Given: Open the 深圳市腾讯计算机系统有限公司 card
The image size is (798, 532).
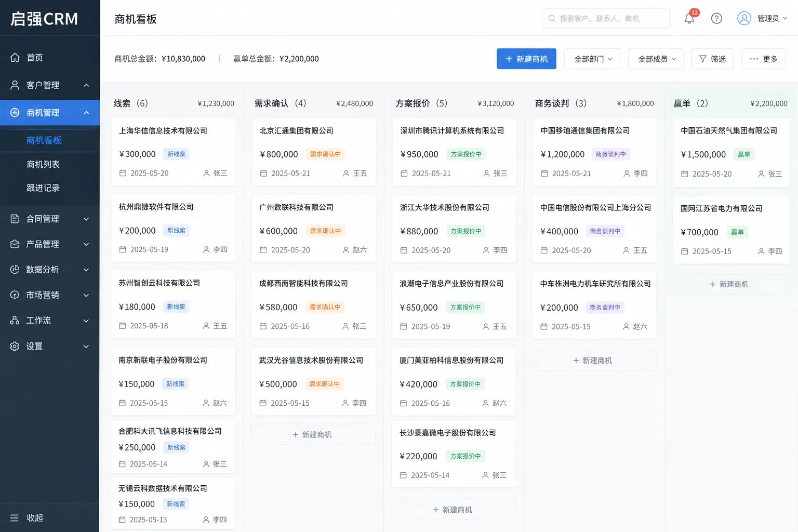Looking at the screenshot, I should tap(454, 152).
